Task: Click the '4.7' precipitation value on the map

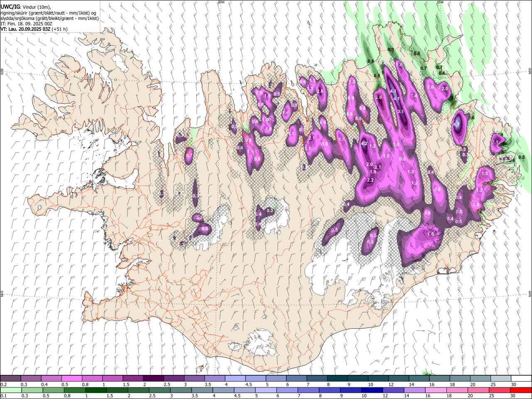Action: coord(456,124)
